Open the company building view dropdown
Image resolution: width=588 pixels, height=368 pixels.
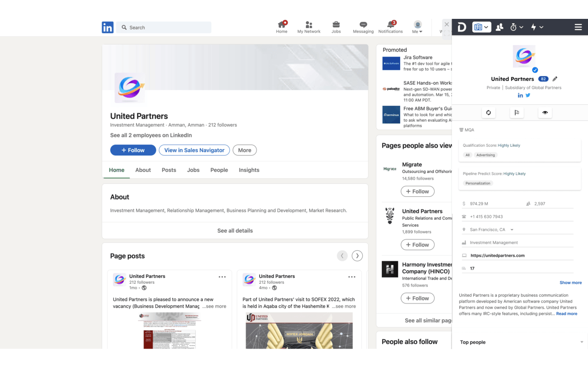pos(482,27)
